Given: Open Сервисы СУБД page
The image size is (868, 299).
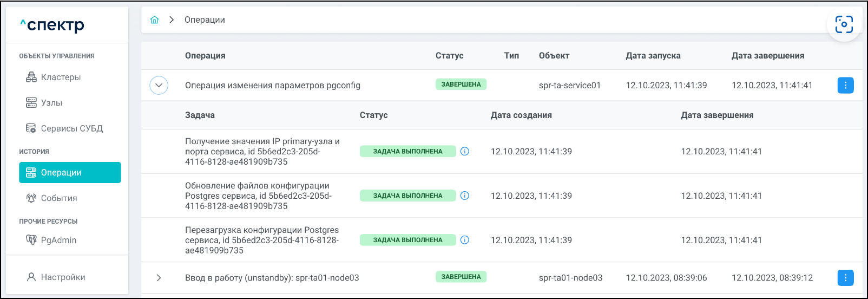Looking at the screenshot, I should [71, 128].
